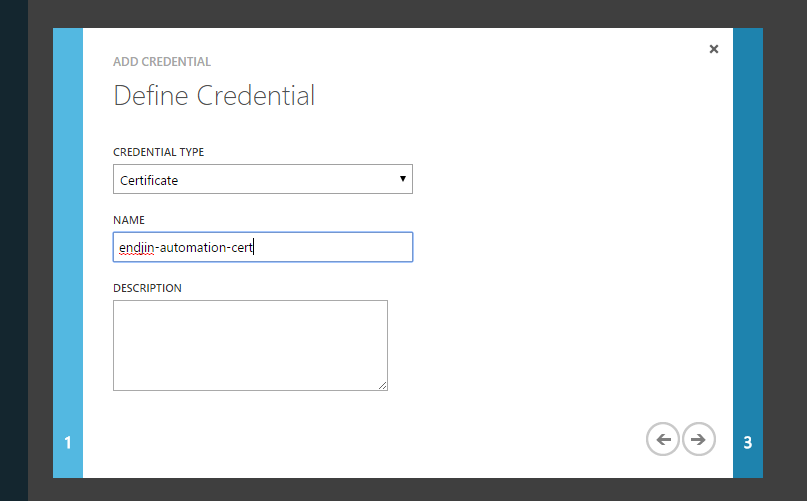Click the Define Credential heading

click(214, 96)
